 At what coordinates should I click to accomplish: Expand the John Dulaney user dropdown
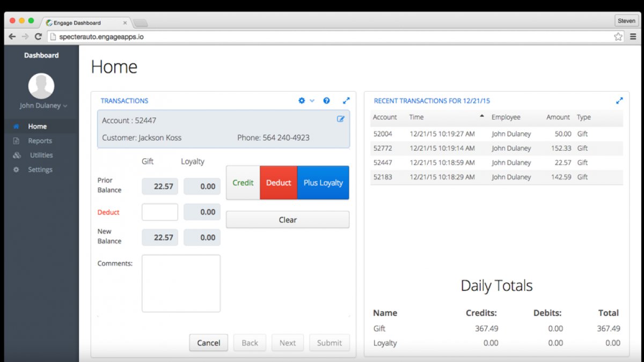[43, 106]
